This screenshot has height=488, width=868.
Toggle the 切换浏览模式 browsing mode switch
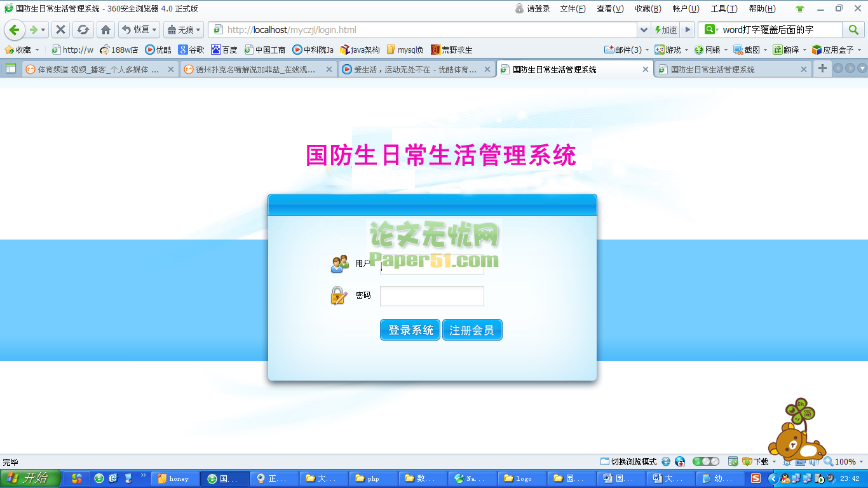[x=628, y=462]
